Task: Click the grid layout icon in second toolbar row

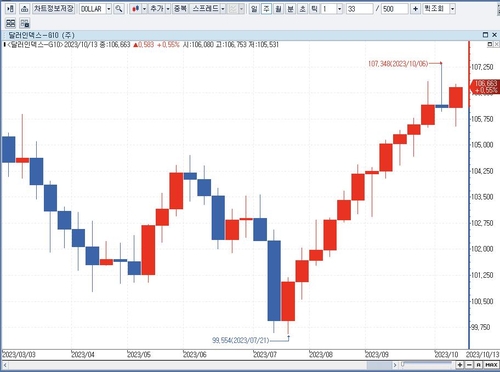Action: [11, 23]
